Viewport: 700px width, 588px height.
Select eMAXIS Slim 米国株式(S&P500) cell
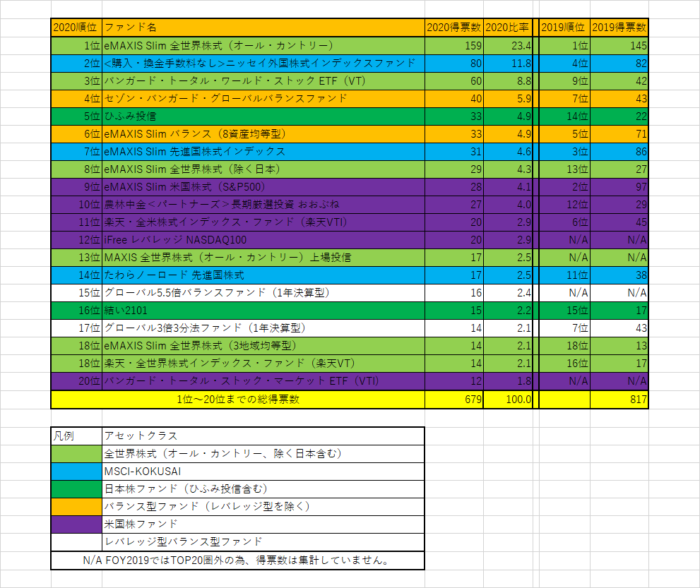pos(263,186)
